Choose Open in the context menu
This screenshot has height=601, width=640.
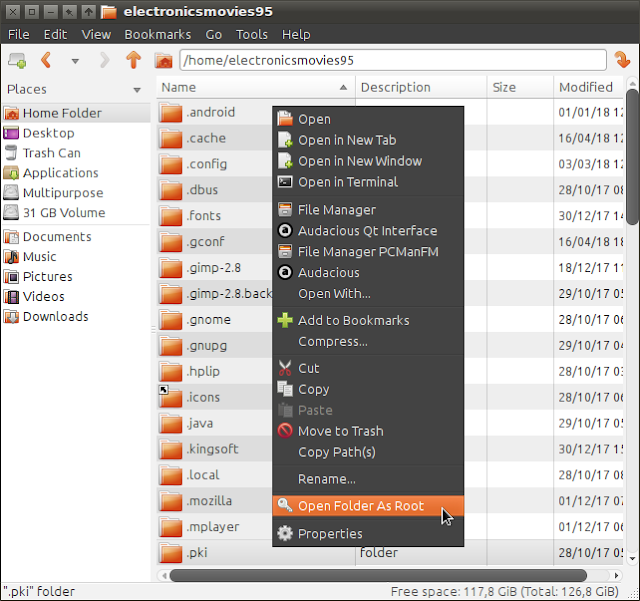(368, 119)
